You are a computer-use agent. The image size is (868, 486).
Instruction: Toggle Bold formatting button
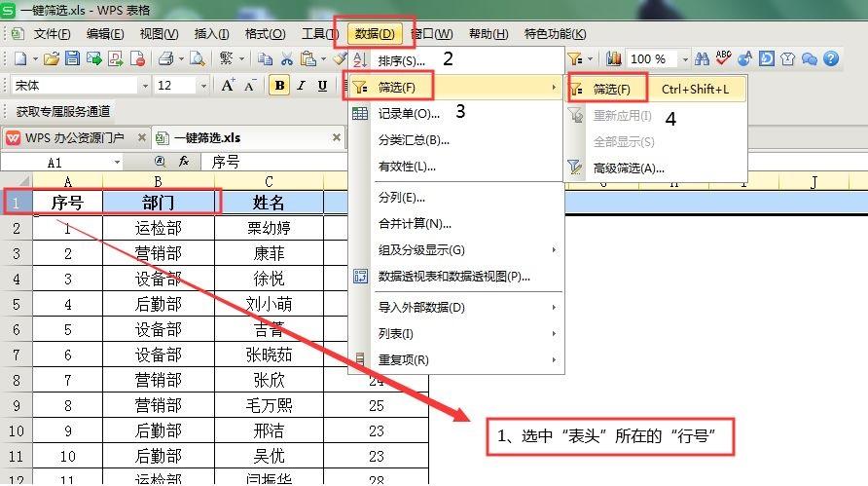click(x=279, y=86)
